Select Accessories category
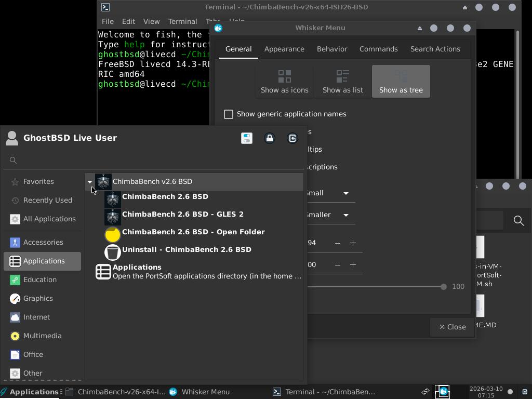This screenshot has height=399, width=532. (43, 242)
